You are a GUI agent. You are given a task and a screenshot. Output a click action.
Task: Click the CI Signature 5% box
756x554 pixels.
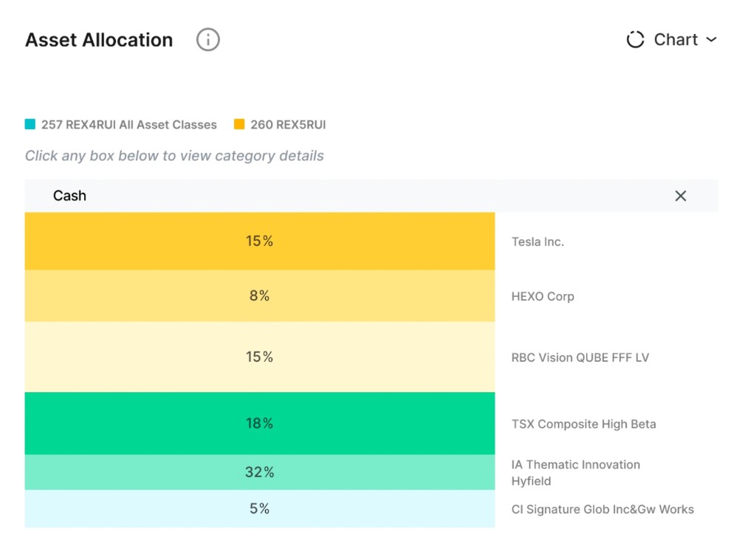pos(260,509)
